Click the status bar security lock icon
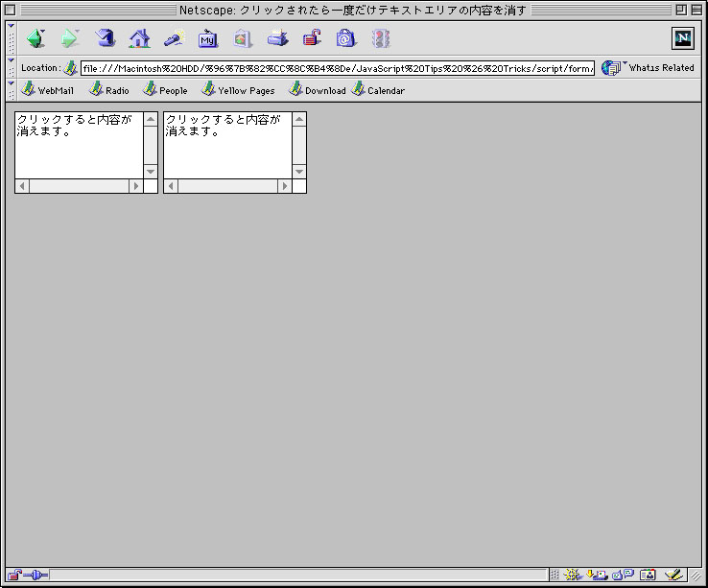708x588 pixels. (14, 575)
